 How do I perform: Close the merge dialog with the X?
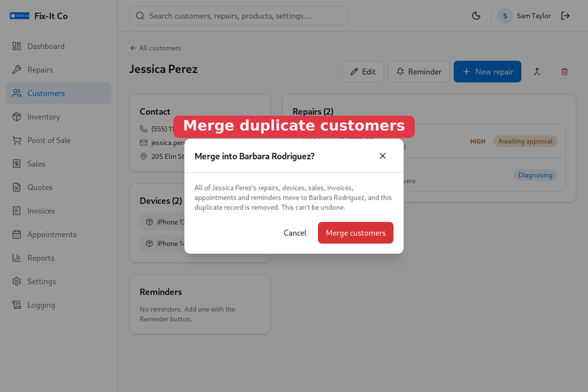click(383, 156)
